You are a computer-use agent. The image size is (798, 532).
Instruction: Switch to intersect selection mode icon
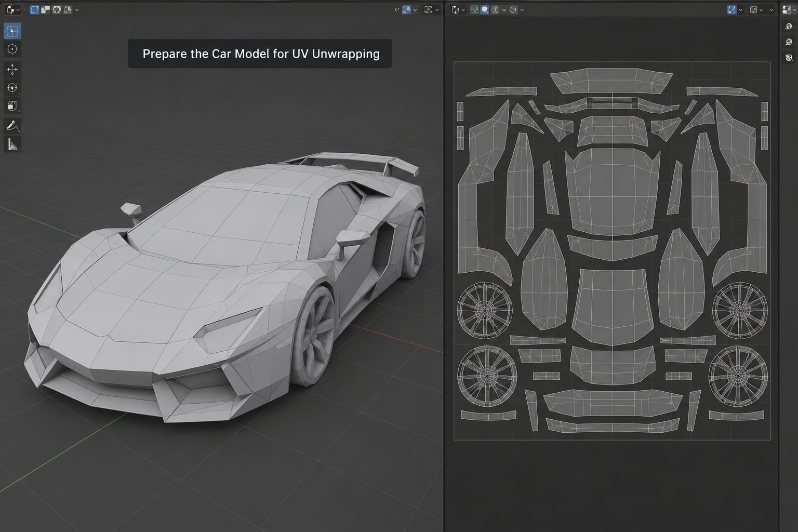pyautogui.click(x=68, y=9)
